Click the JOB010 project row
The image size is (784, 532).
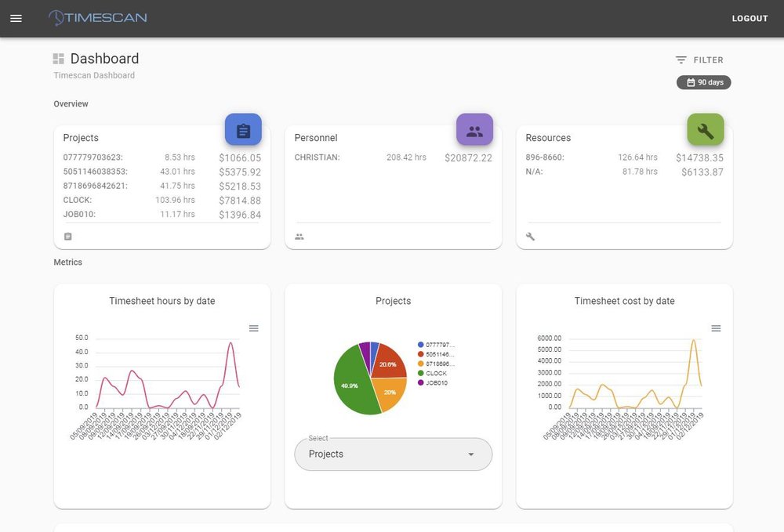point(162,215)
